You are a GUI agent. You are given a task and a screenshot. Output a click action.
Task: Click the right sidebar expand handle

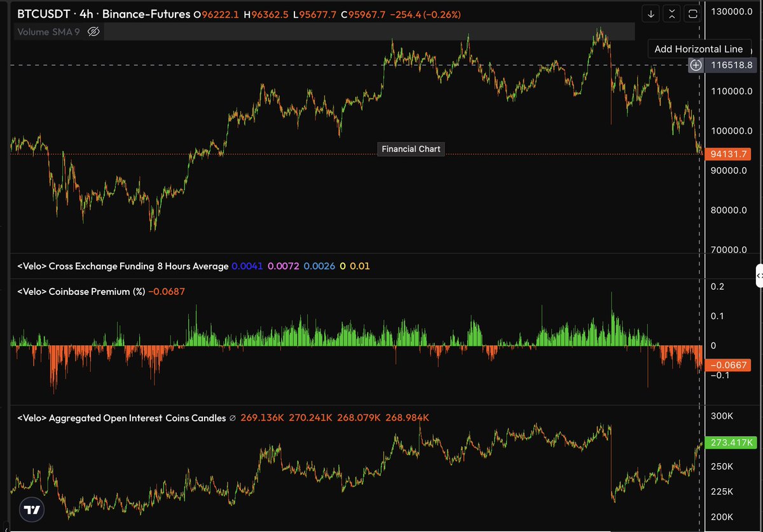tap(759, 276)
